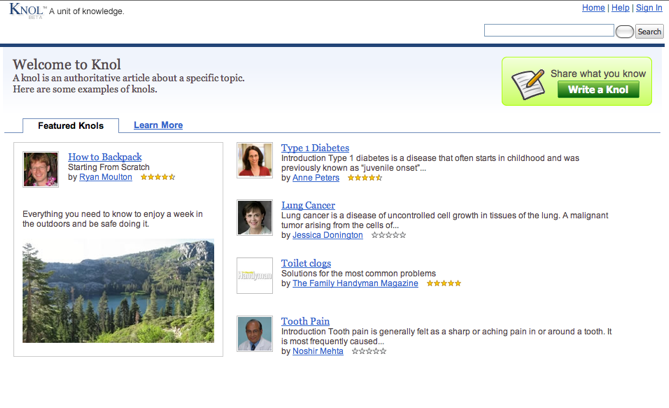
Task: Click Ryan Moulton's profile photo
Action: pyautogui.click(x=41, y=169)
